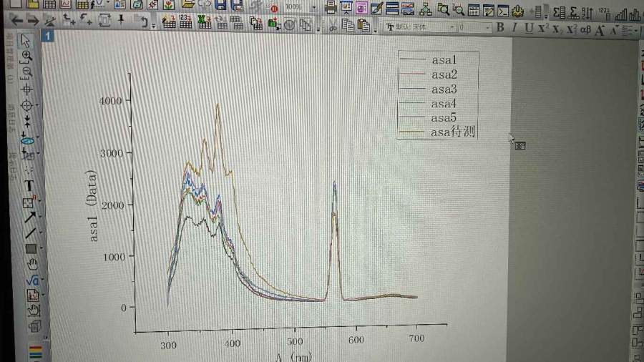The height and width of the screenshot is (362, 644).
Task: Expand the zoom percentage 100% dropdown
Action: [316, 7]
